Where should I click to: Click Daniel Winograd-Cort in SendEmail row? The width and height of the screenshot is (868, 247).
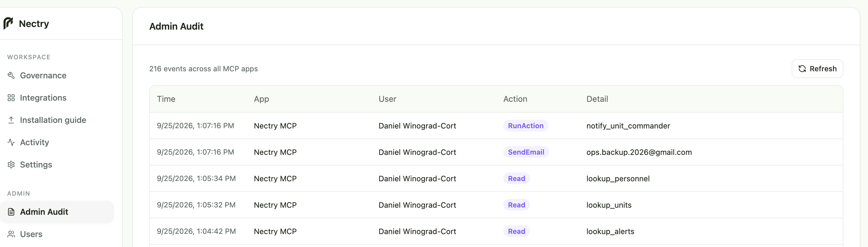coord(417,152)
